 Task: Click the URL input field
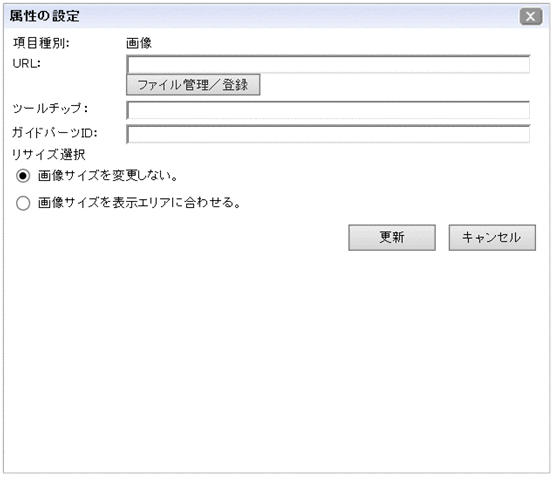click(328, 64)
